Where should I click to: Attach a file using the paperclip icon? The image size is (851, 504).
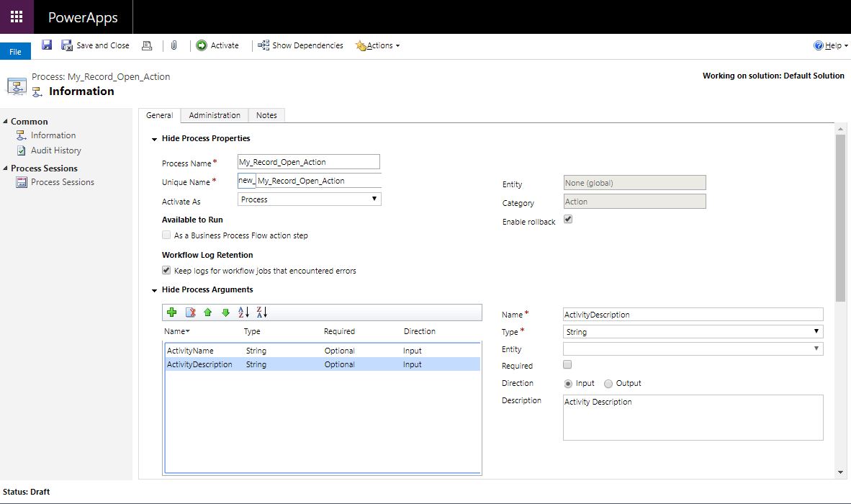tap(173, 45)
